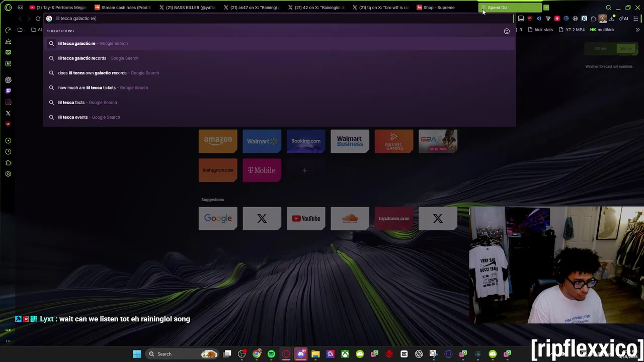
Task: Select top suggestion 'lil tecca galactic re'
Action: coord(279,44)
